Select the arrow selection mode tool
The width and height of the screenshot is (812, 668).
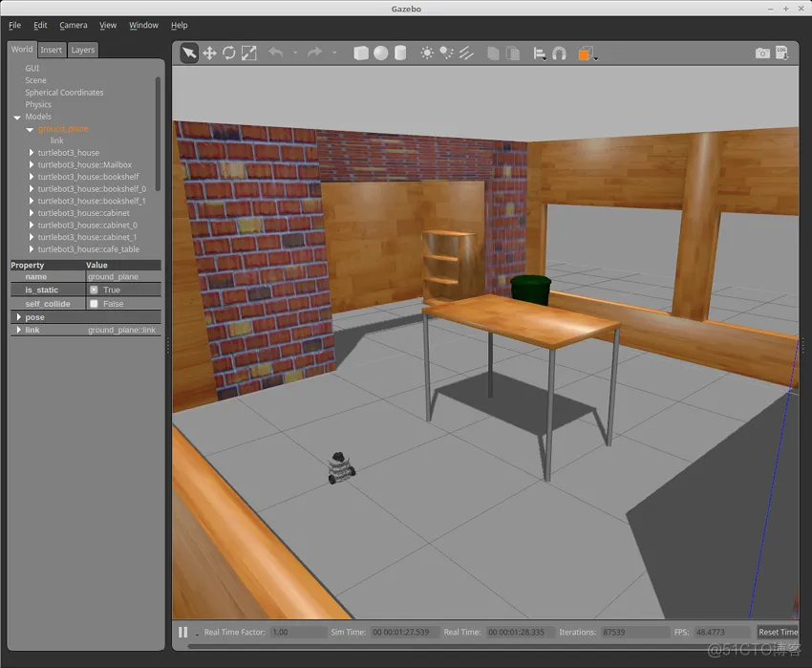pyautogui.click(x=189, y=53)
